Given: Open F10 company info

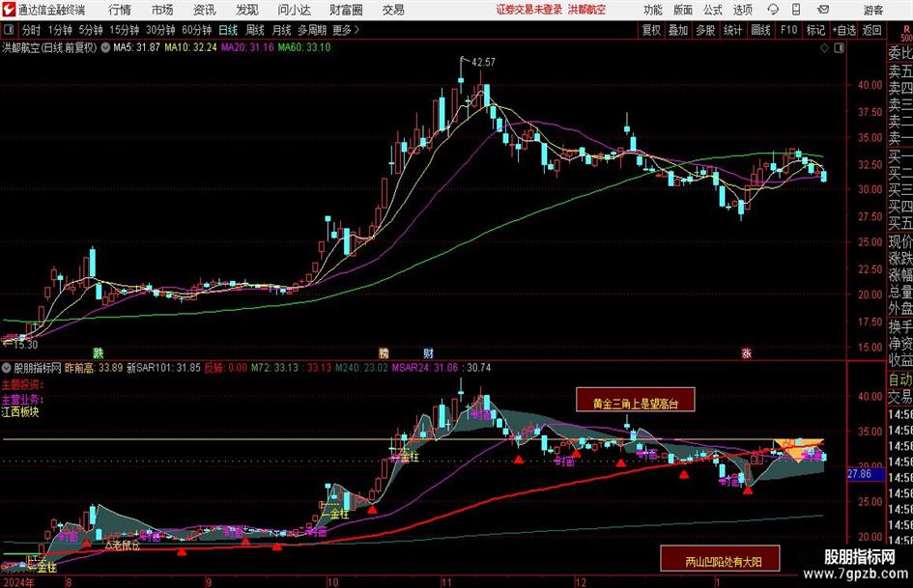Looking at the screenshot, I should [x=789, y=30].
